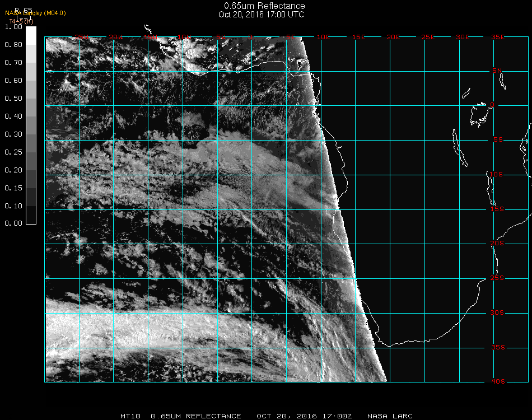The image size is (532, 420).
Task: Click the grayscale reflectance color bar
Action: pyautogui.click(x=31, y=125)
